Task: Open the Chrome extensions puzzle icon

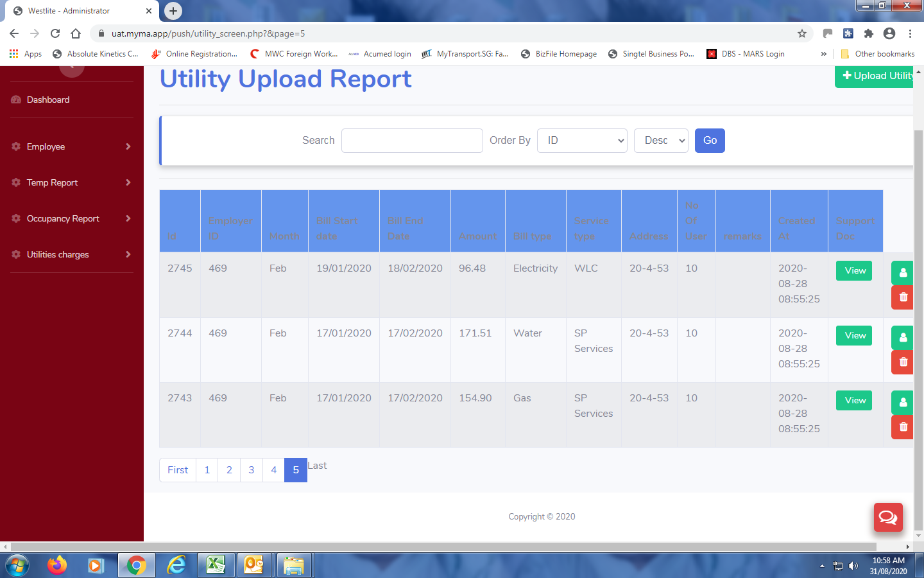Action: pos(869,33)
